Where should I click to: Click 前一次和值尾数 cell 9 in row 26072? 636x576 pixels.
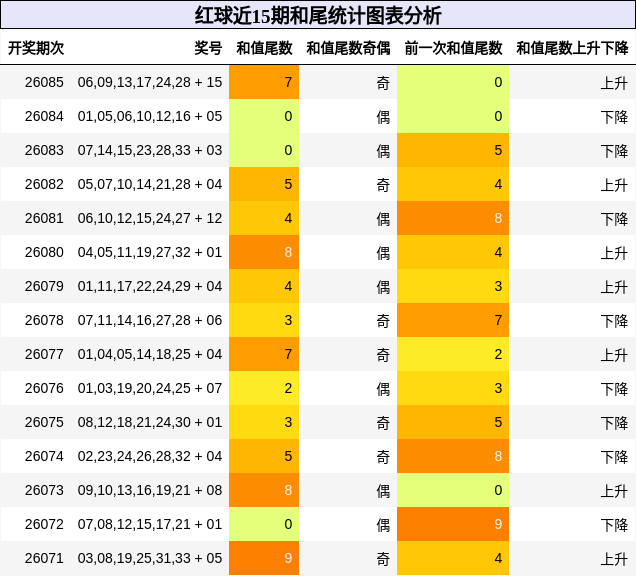click(x=453, y=524)
